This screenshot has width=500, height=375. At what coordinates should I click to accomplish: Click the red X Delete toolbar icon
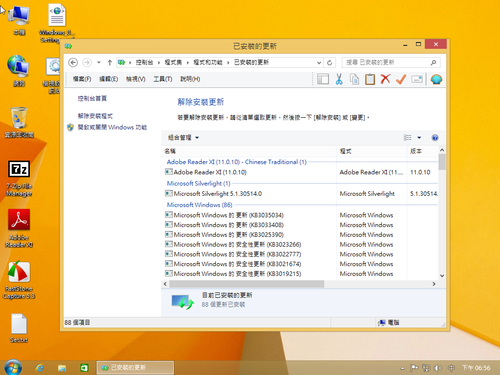(385, 79)
